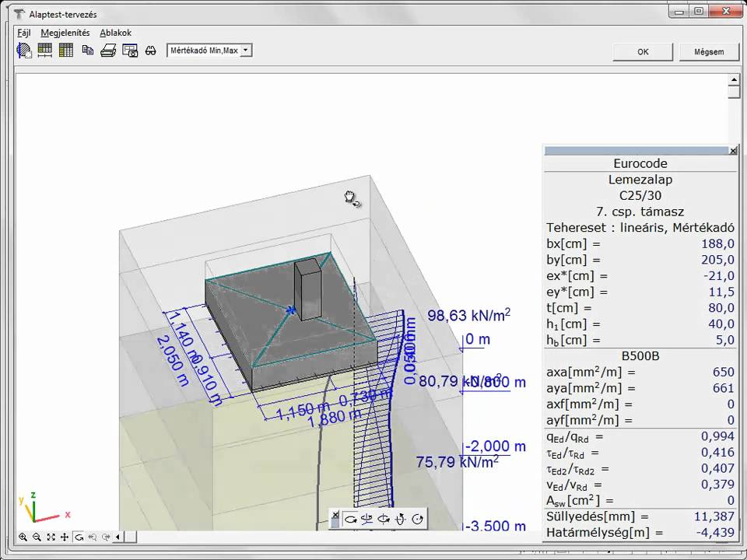Click the Süllyedés[mm] value 11,387

pos(714,516)
